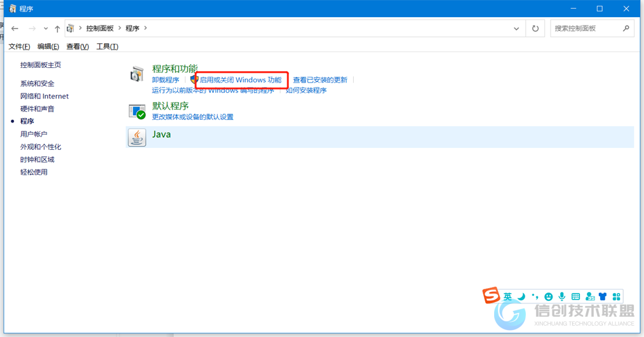Expand the chevron after 程序 breadcrumb
This screenshot has height=337, width=644.
click(145, 29)
